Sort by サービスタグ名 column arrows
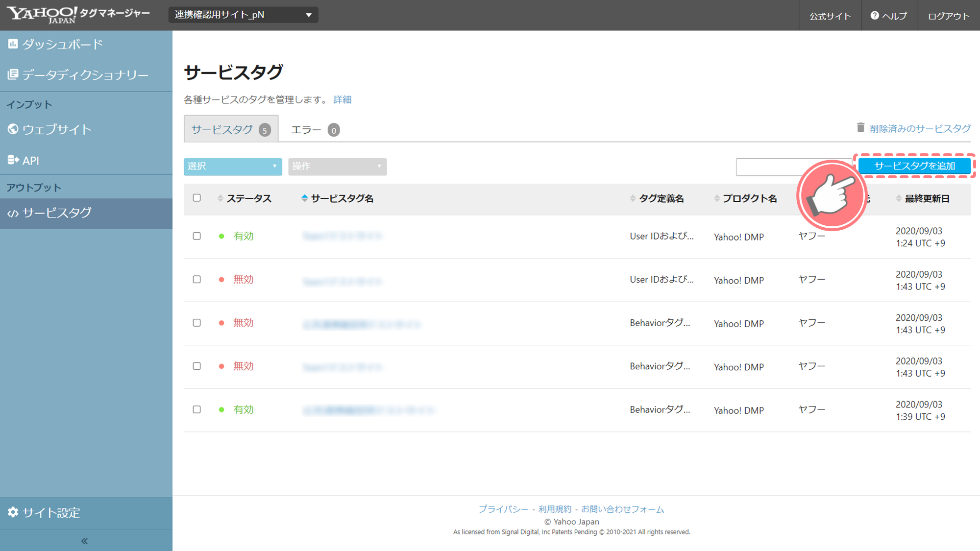Viewport: 980px width, 551px height. 304,198
